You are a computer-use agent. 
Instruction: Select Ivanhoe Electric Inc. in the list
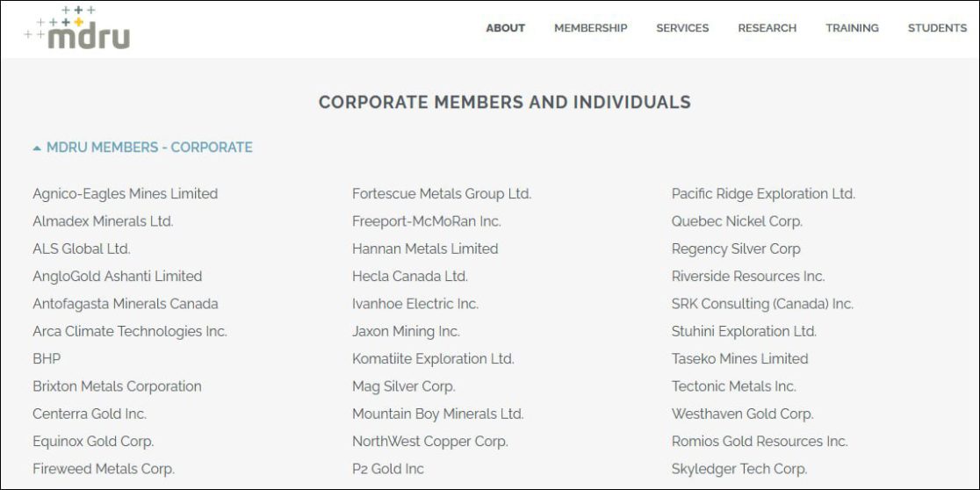pos(415,304)
